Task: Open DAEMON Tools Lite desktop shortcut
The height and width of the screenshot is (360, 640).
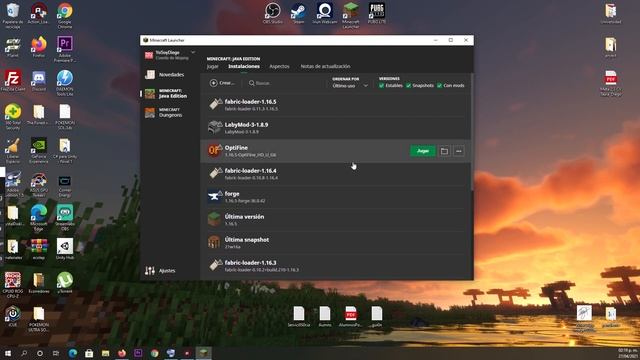Action: 65,83
